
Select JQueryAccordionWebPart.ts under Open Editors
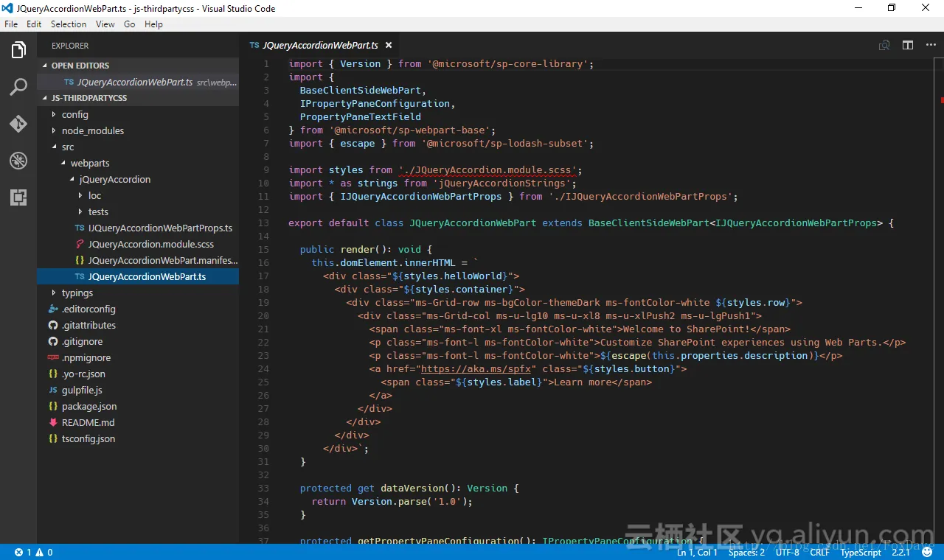pyautogui.click(x=138, y=82)
